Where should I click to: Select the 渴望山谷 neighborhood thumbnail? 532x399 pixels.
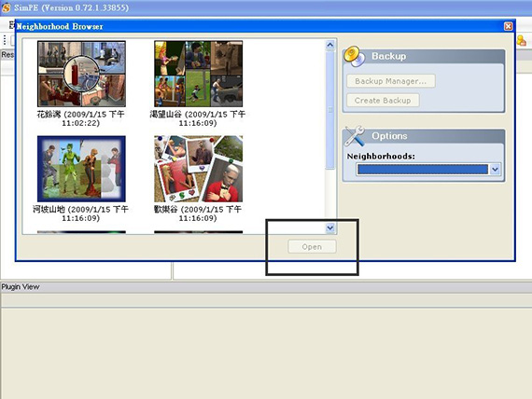point(199,74)
